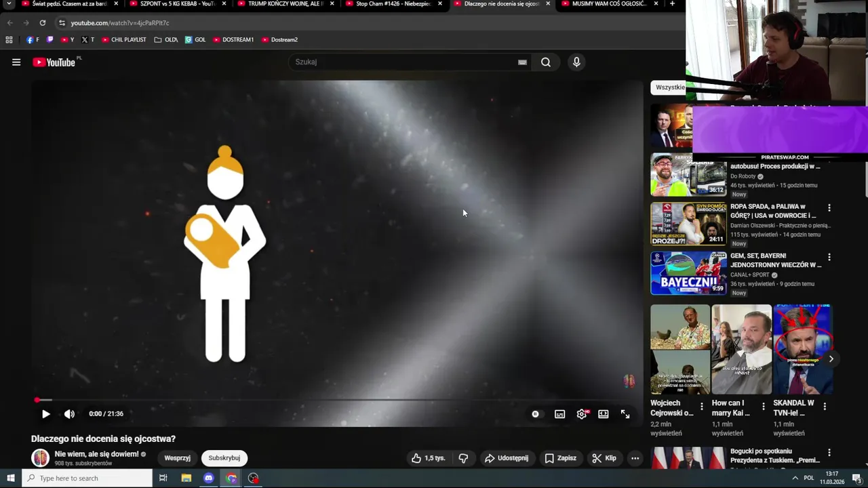Go to the YouTube home logo
This screenshot has width=868, height=488.
coord(54,62)
